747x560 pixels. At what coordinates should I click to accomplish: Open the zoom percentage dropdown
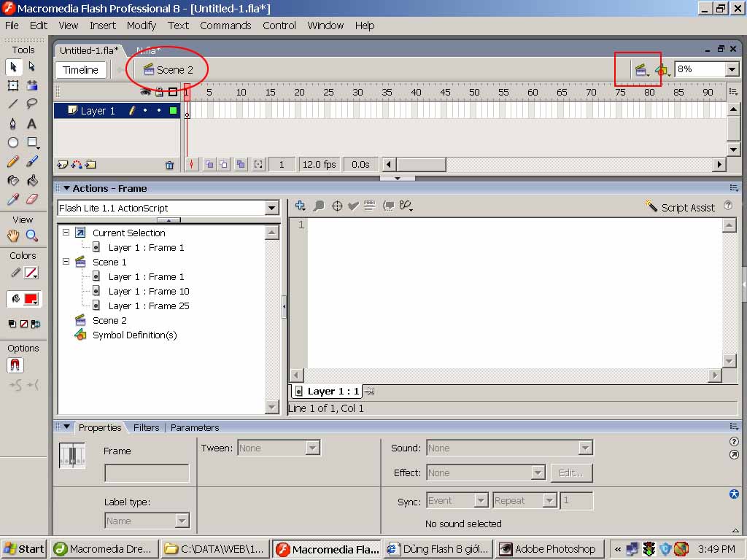[732, 69]
